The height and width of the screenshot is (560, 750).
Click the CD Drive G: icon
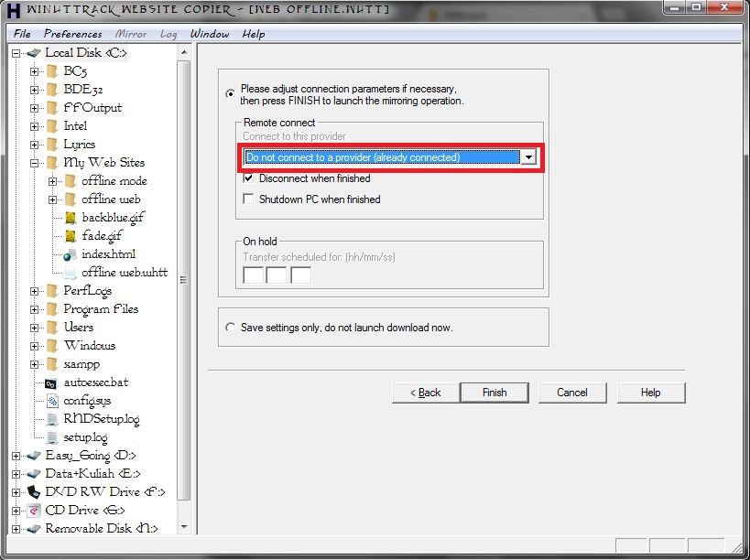pyautogui.click(x=34, y=511)
